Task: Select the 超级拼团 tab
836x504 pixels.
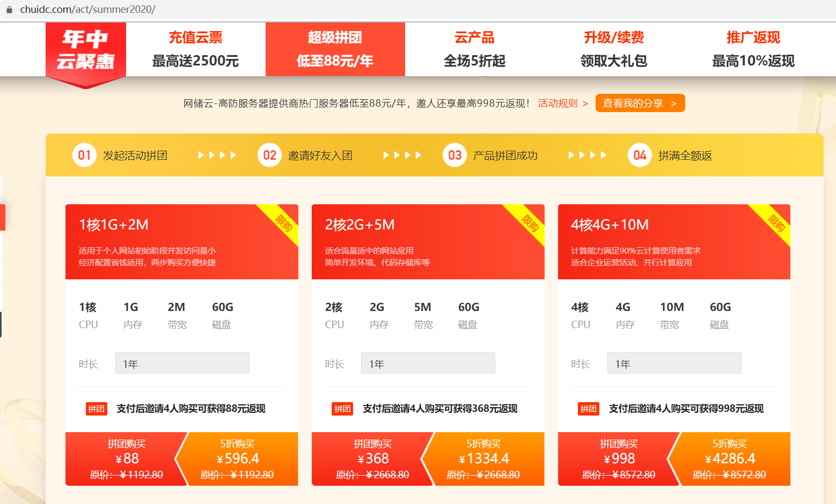Action: click(x=335, y=49)
